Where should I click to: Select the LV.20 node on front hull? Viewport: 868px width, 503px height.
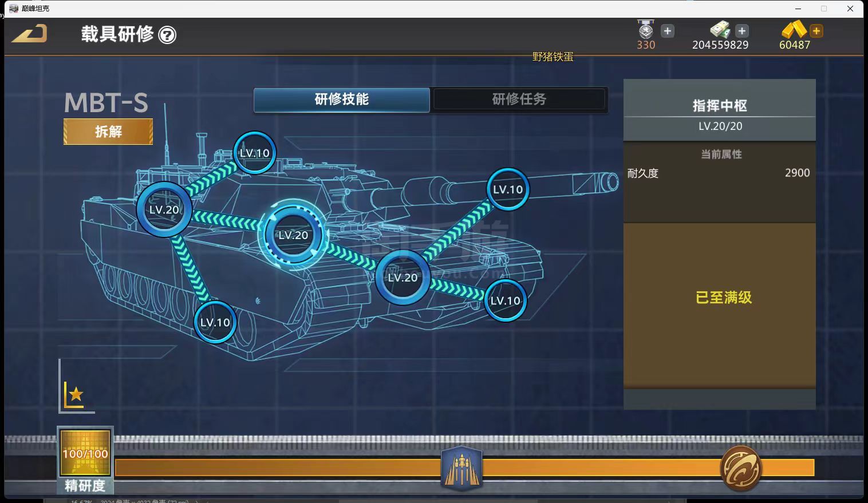pos(403,278)
